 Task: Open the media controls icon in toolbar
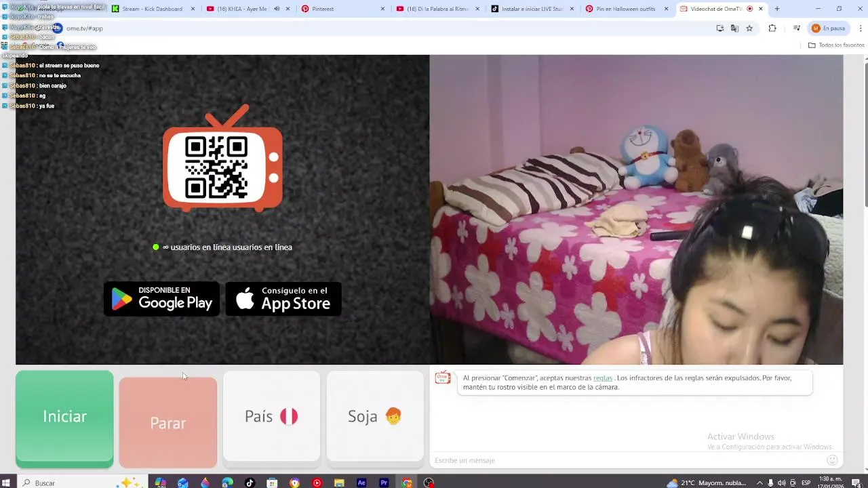[797, 28]
